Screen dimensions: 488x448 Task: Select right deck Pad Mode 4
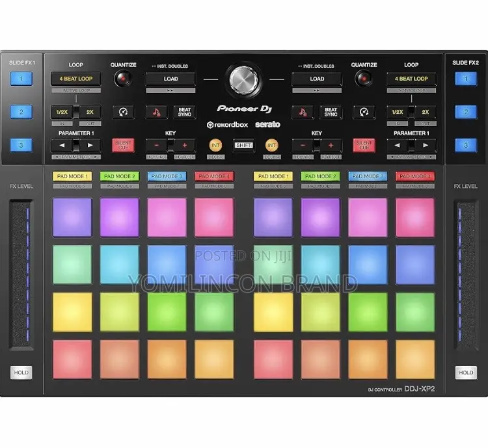pos(415,176)
